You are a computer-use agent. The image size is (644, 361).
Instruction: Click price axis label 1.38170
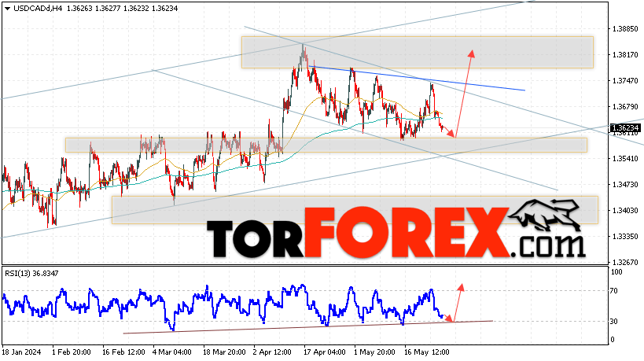click(x=625, y=55)
